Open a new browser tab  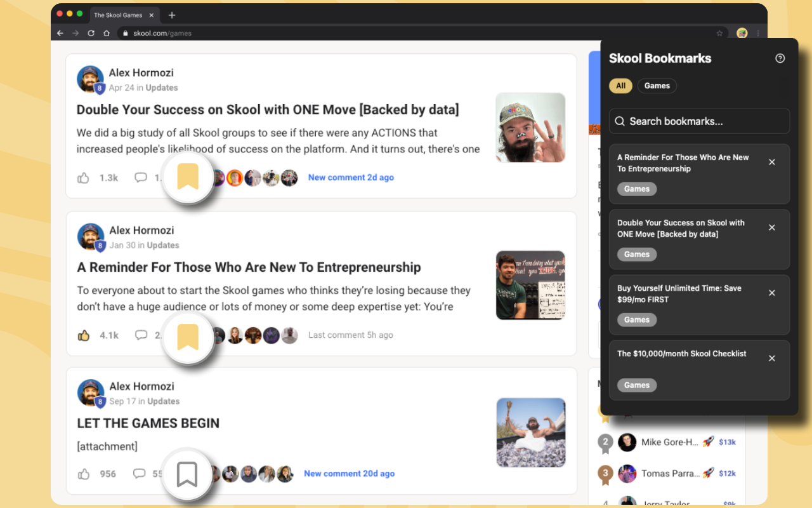click(172, 15)
